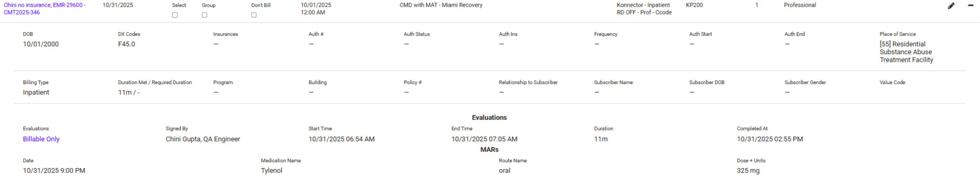Click the Evaluations section heading

(x=489, y=118)
